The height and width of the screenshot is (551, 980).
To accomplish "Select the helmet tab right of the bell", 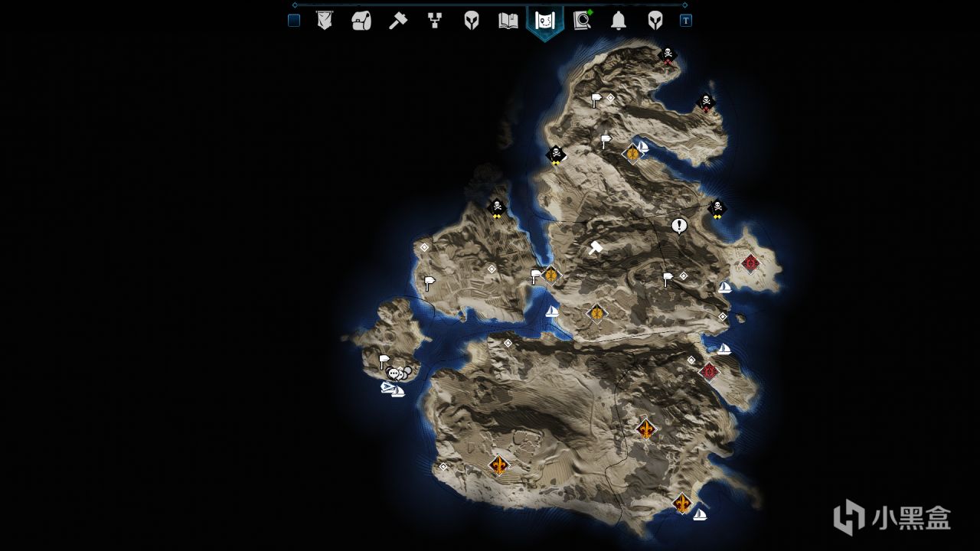I will point(655,21).
